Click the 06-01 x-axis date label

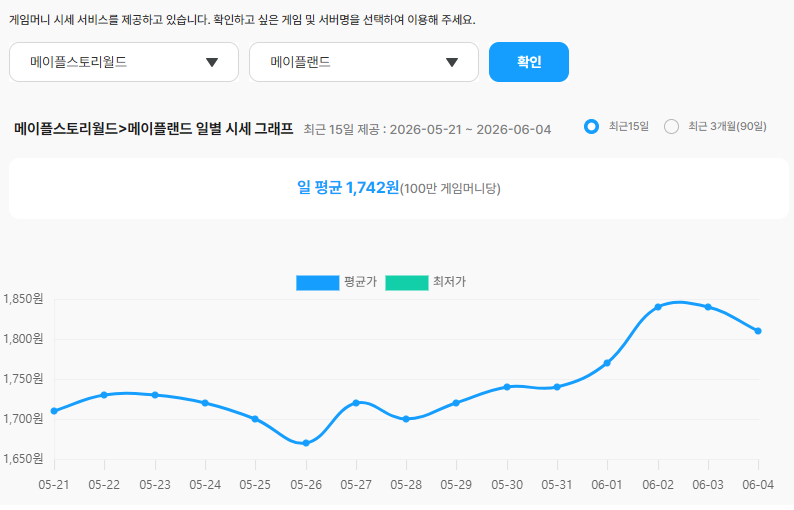click(x=607, y=485)
